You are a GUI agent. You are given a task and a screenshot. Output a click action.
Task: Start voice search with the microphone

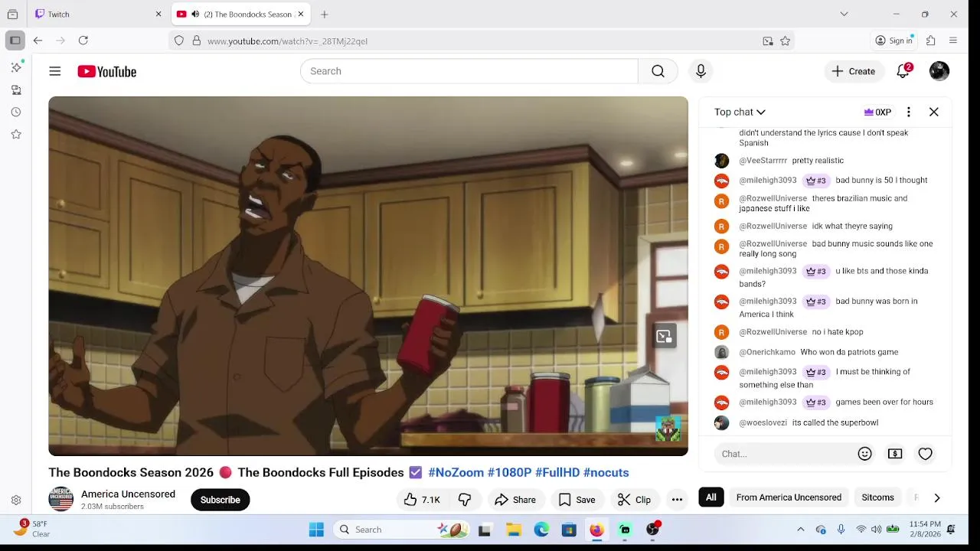(x=701, y=71)
